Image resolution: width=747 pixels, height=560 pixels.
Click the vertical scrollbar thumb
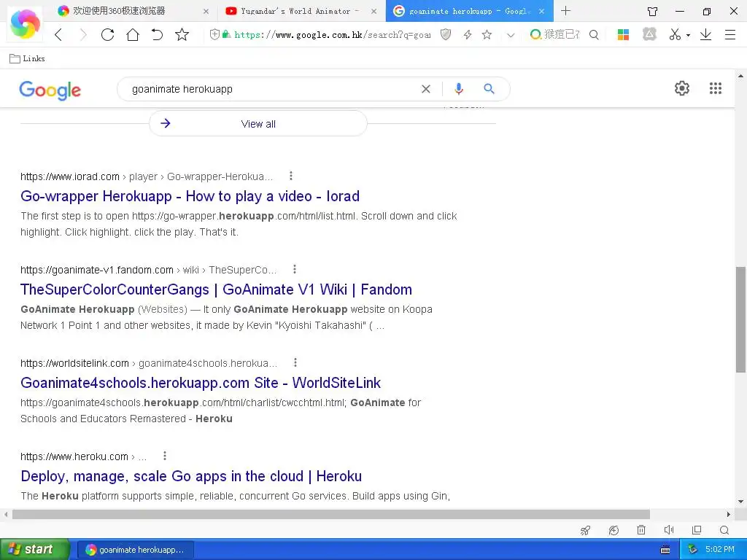pos(741,319)
